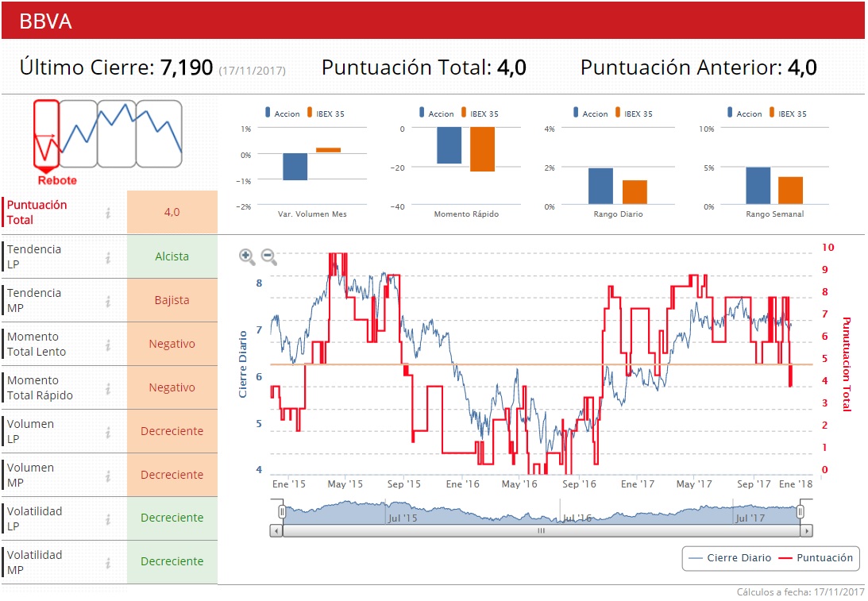Zoom out on the price chart
Viewport: 868px width, 601px height.
point(269,256)
